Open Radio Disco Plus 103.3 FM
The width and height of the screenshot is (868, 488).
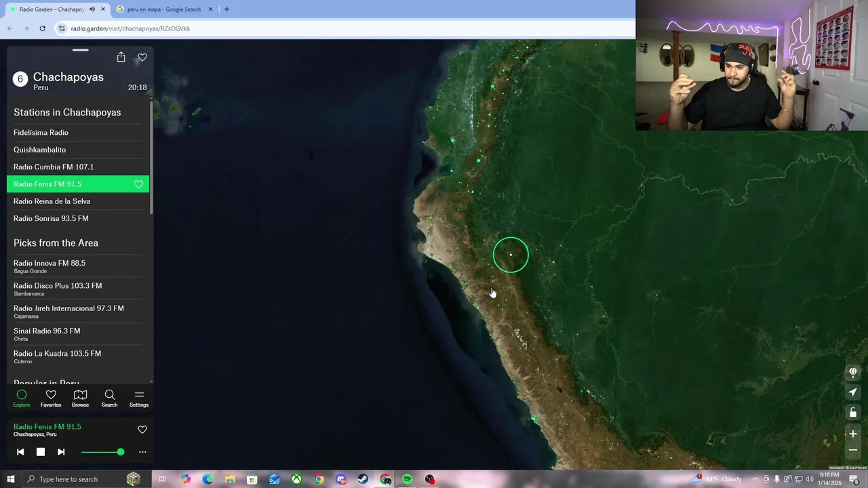tap(78, 289)
